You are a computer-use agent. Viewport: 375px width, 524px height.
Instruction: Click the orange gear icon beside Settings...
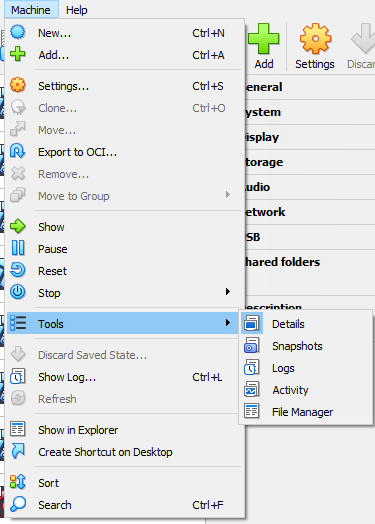(18, 86)
